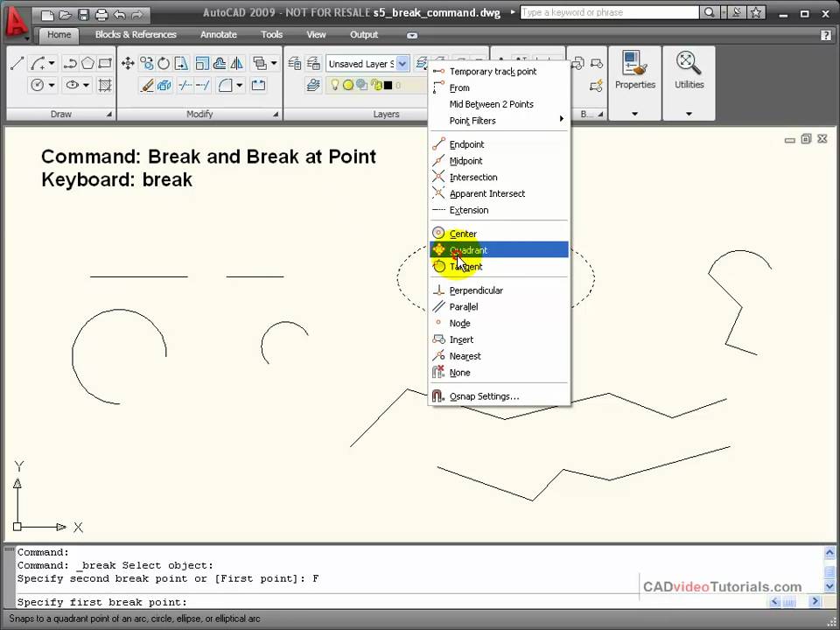Click the Undo arrow icon
Image resolution: width=840 pixels, height=630 pixels.
[x=120, y=15]
